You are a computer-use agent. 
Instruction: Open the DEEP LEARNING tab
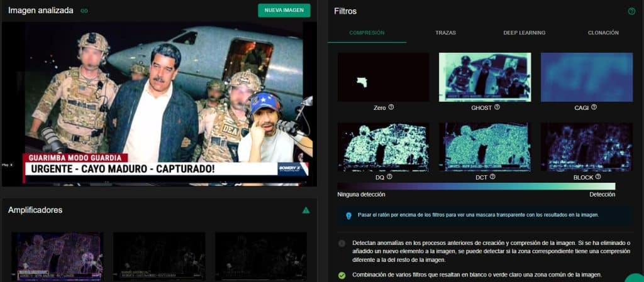(524, 33)
